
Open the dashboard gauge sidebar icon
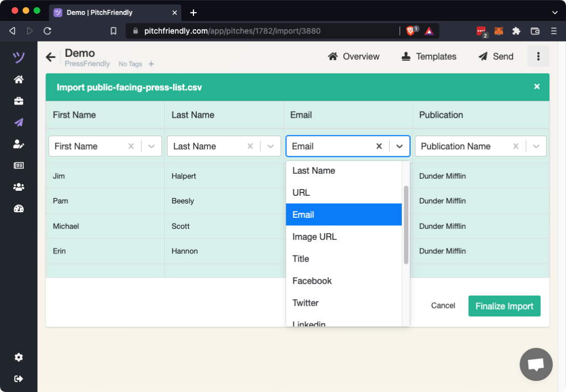(19, 208)
